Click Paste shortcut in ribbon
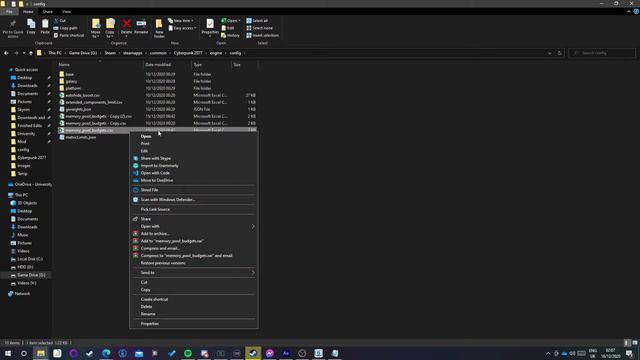The image size is (640, 360). (69, 35)
